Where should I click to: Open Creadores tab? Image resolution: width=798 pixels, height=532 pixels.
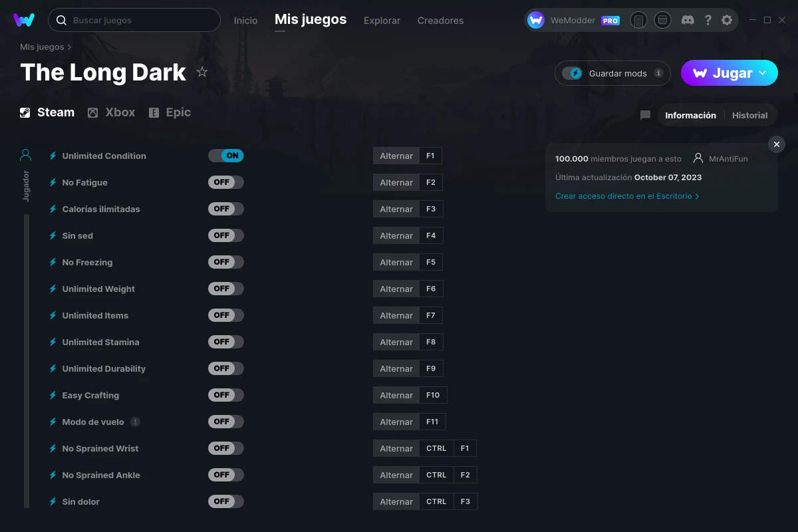coord(440,21)
